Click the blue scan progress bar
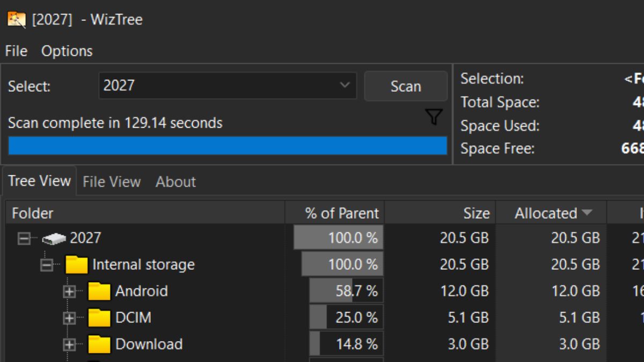This screenshot has width=644, height=362. pos(228,146)
